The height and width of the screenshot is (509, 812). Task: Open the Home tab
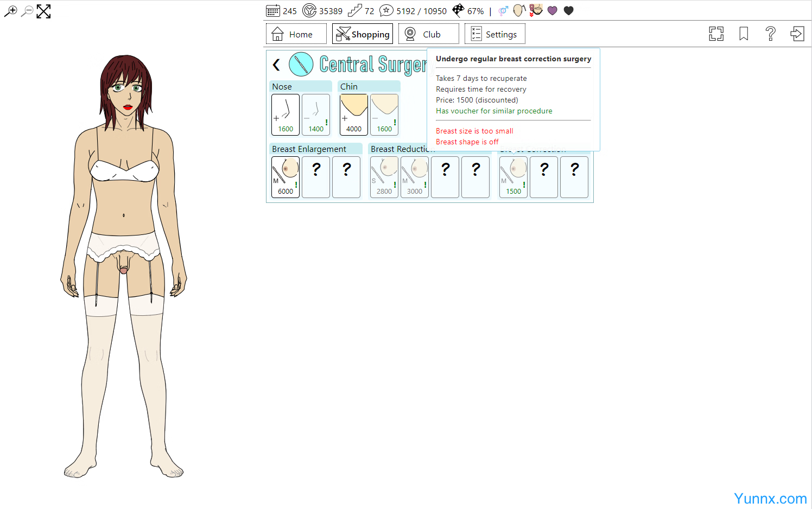296,34
